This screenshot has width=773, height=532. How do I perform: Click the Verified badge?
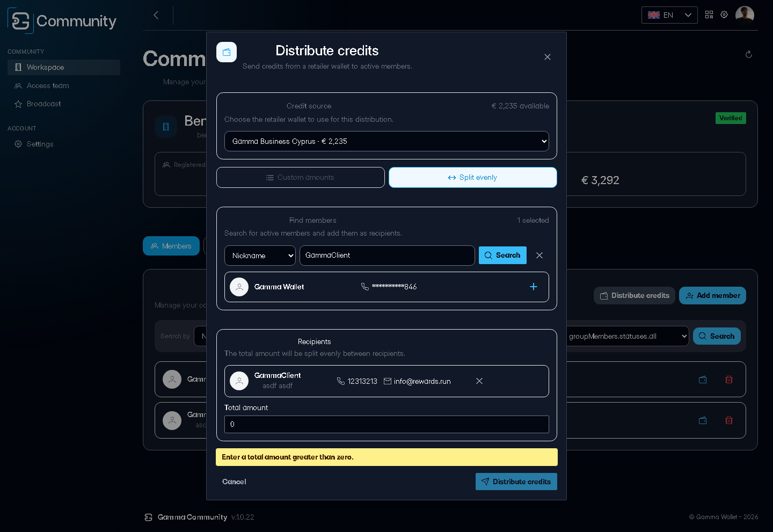click(731, 118)
